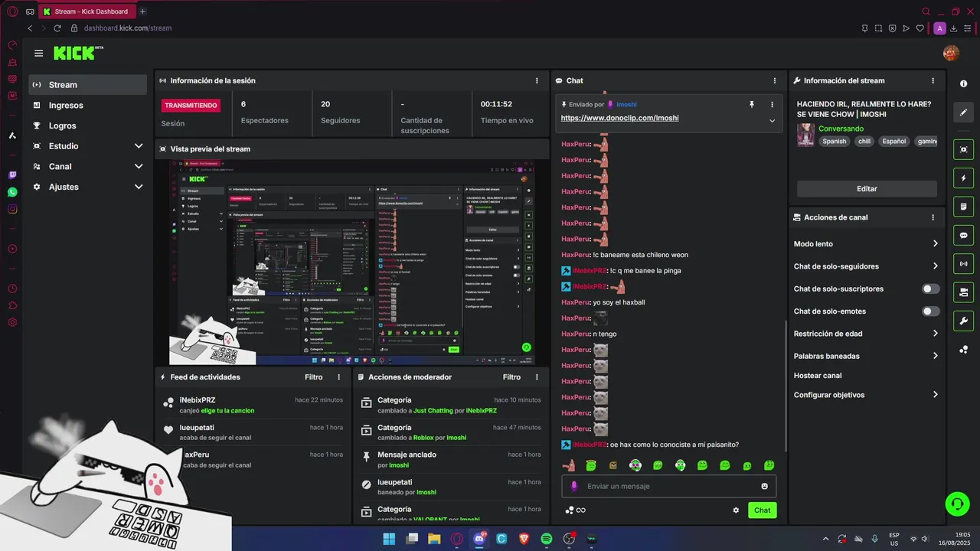
Task: Expand Ajustes sidebar section
Action: click(x=139, y=187)
